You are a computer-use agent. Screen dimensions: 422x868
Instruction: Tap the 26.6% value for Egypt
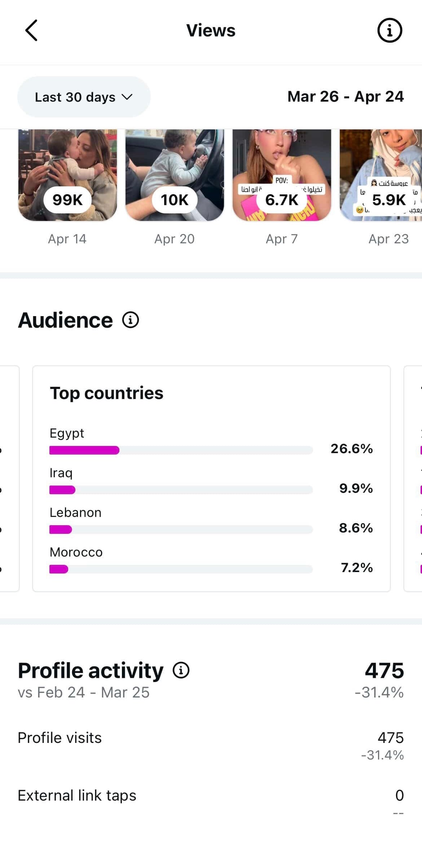click(352, 448)
